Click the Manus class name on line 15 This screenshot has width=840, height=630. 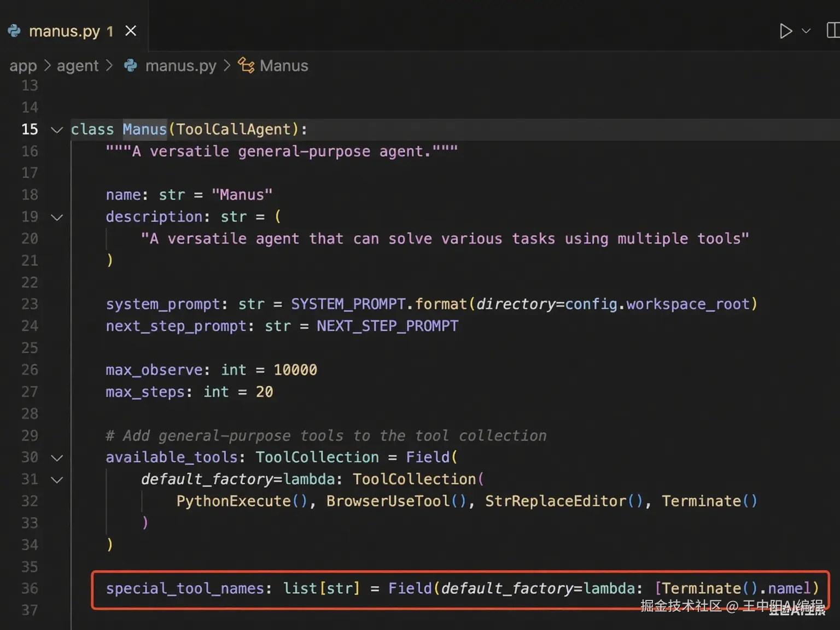click(144, 129)
